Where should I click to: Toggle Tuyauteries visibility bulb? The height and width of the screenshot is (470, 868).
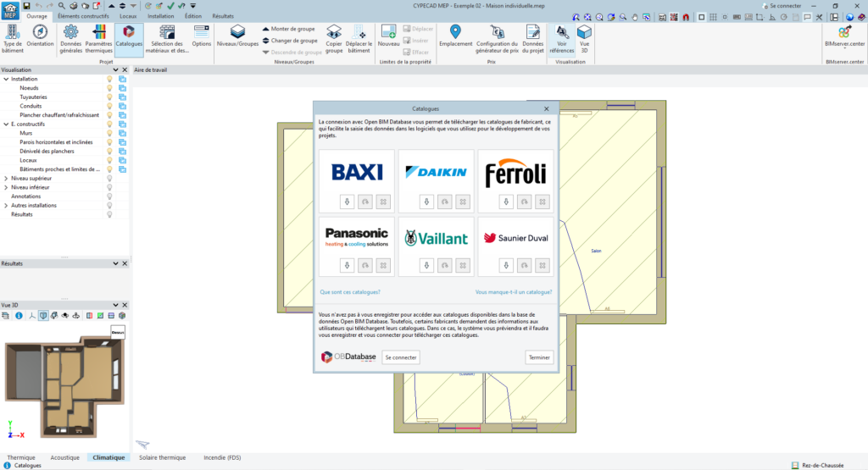pyautogui.click(x=109, y=97)
